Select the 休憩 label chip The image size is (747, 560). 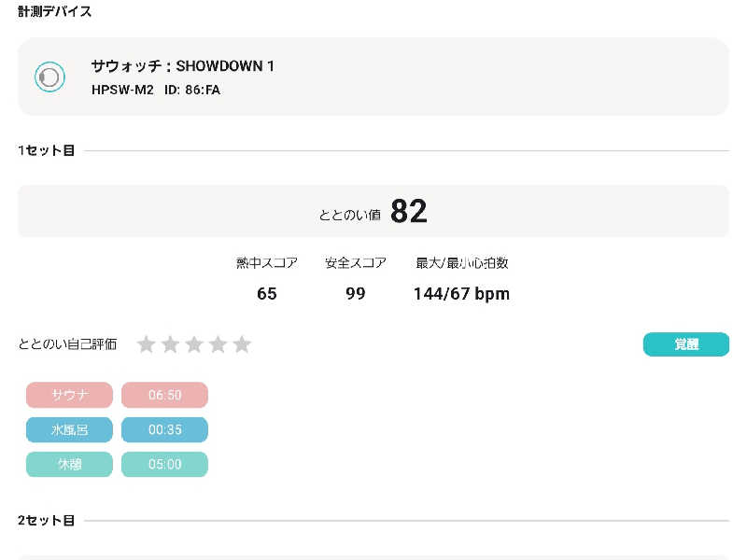(x=69, y=465)
